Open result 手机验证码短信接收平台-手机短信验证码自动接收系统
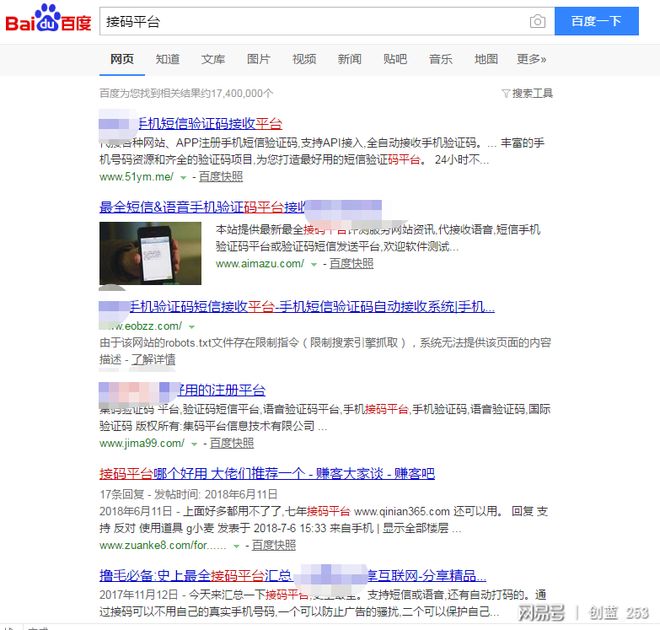The width and height of the screenshot is (660, 630). click(312, 306)
